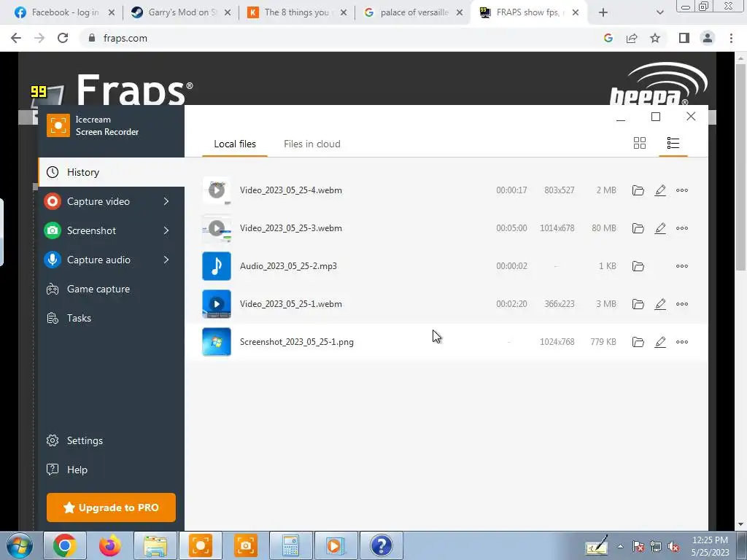This screenshot has height=560, width=747.
Task: Show hidden system tray icons
Action: point(620,547)
